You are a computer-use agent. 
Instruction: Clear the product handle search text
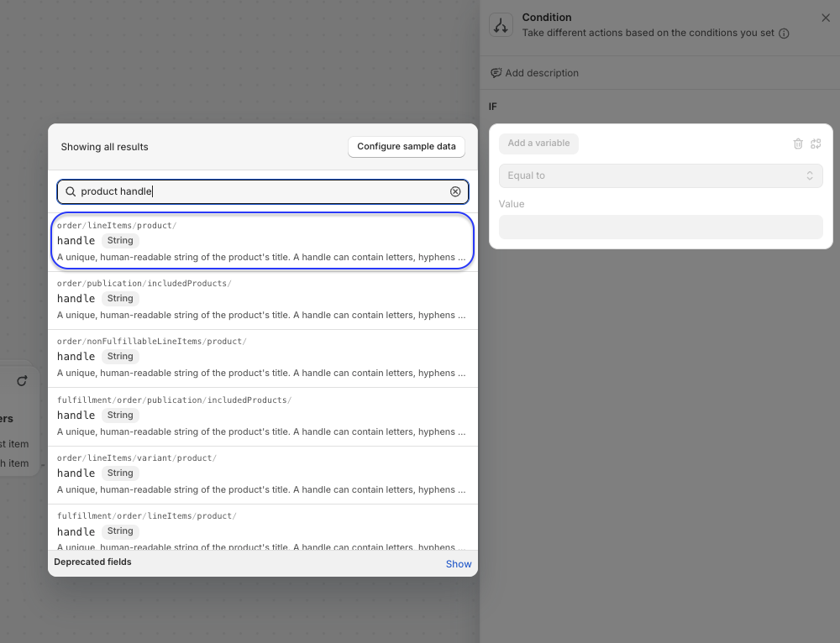pyautogui.click(x=455, y=191)
